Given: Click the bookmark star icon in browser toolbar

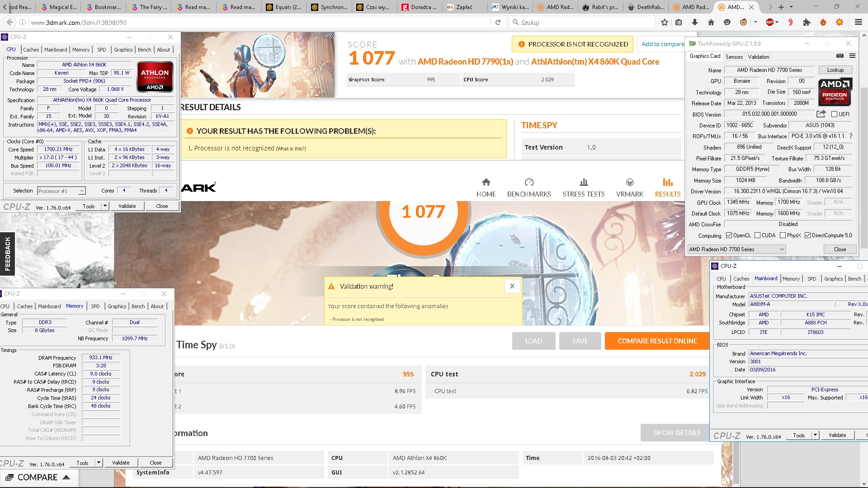Looking at the screenshot, I should (664, 22).
